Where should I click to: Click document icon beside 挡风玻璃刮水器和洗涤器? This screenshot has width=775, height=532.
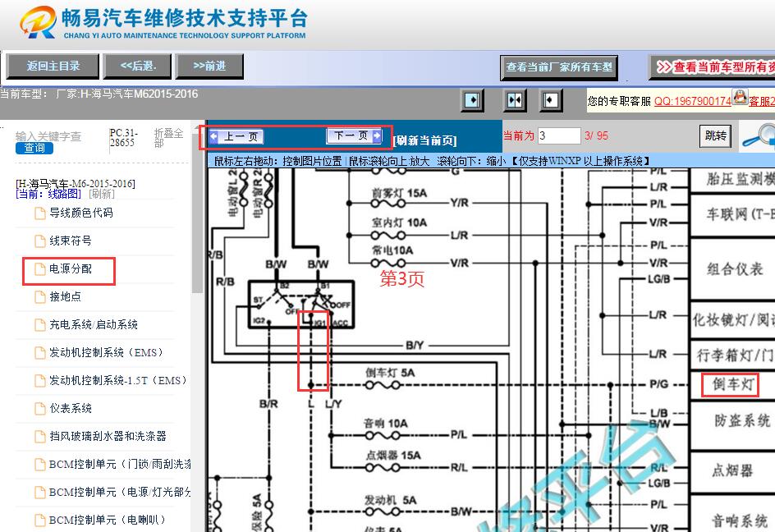click(40, 436)
